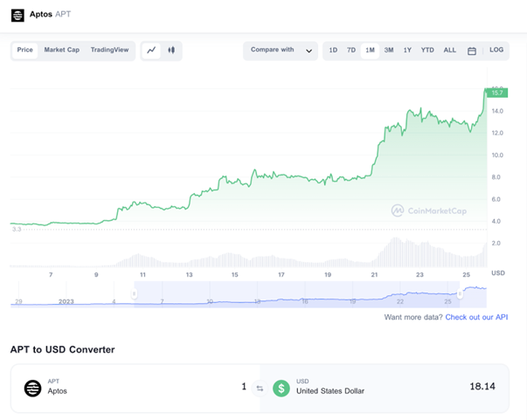The width and height of the screenshot is (527, 420).
Task: Switch to line chart view
Action: pyautogui.click(x=151, y=51)
